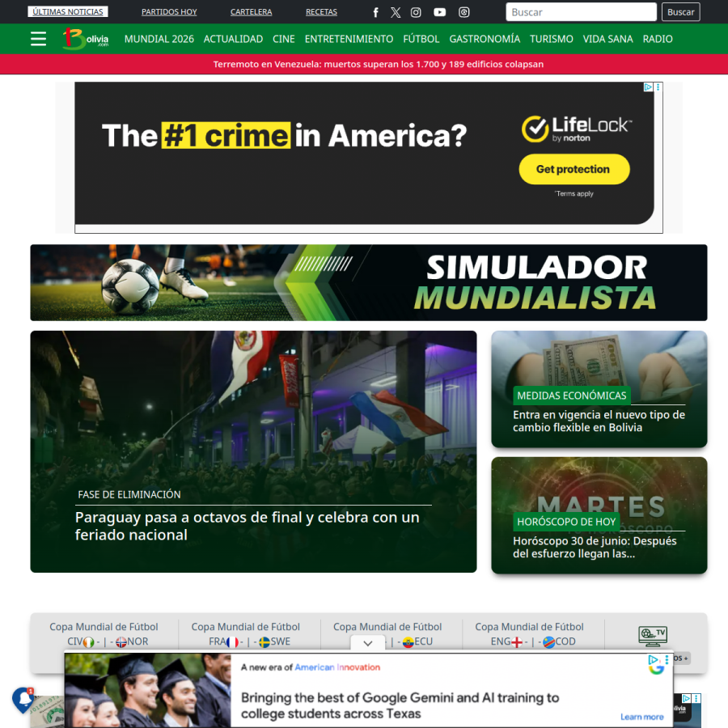This screenshot has width=728, height=728.
Task: Click Ecuador flag next to ECU
Action: point(408,642)
